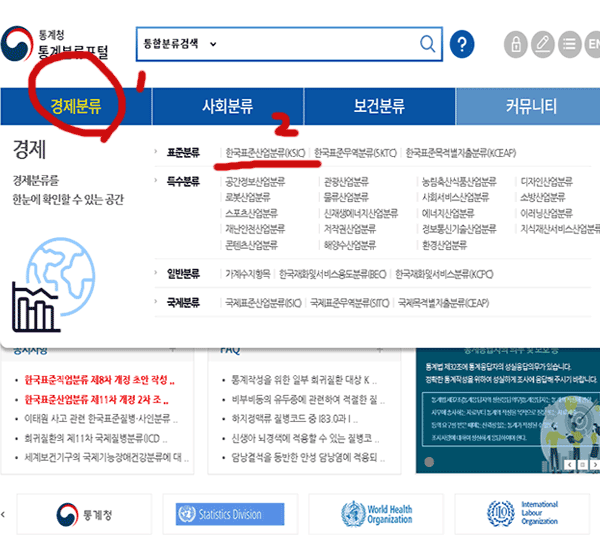Open notice 희귀질환의 제11차 국제질병분류
This screenshot has height=550, width=600.
96,438
